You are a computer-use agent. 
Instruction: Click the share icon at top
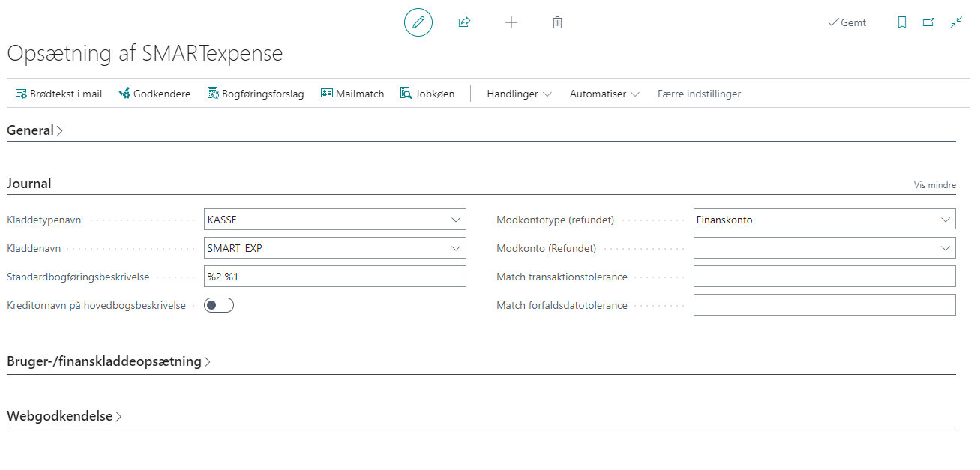464,22
